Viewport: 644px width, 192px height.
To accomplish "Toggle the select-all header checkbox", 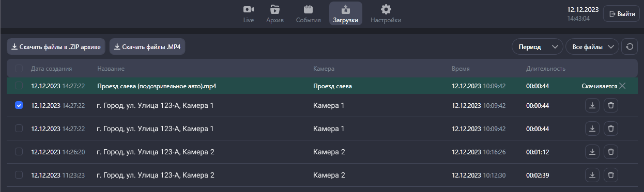I will [x=19, y=68].
